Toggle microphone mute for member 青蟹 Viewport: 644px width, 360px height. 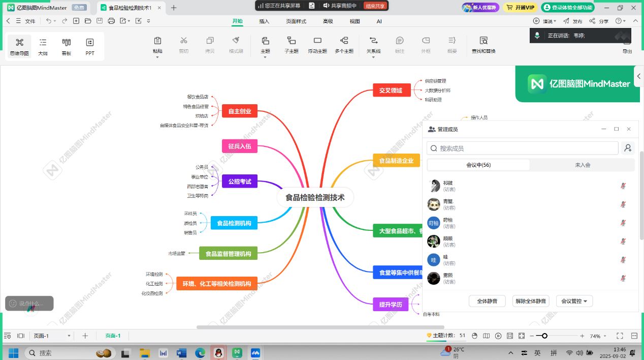point(623,204)
